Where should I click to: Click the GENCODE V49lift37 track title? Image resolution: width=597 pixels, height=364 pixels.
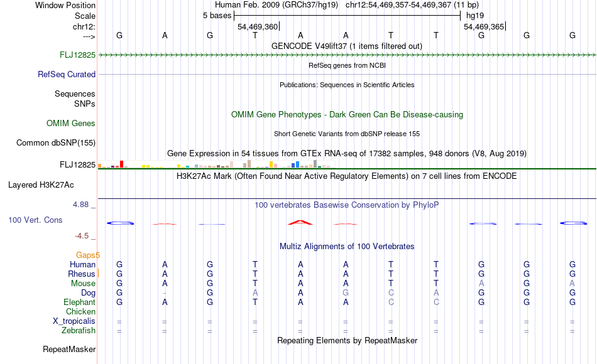click(346, 46)
